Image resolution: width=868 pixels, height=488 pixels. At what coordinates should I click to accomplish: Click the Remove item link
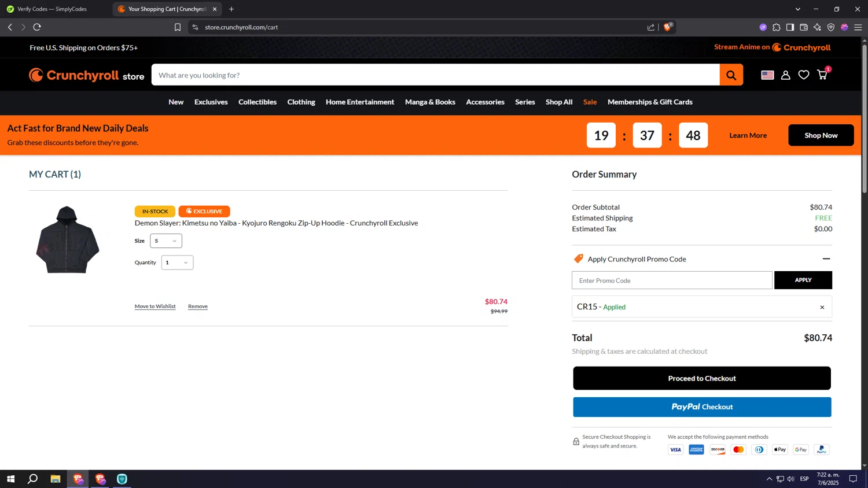tap(198, 306)
